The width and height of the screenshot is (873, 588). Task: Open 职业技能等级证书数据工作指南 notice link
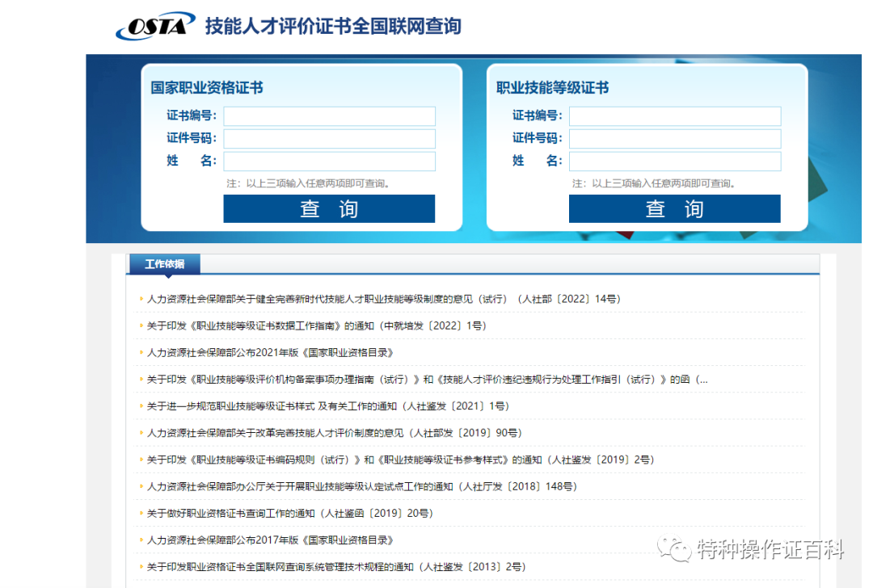point(316,326)
